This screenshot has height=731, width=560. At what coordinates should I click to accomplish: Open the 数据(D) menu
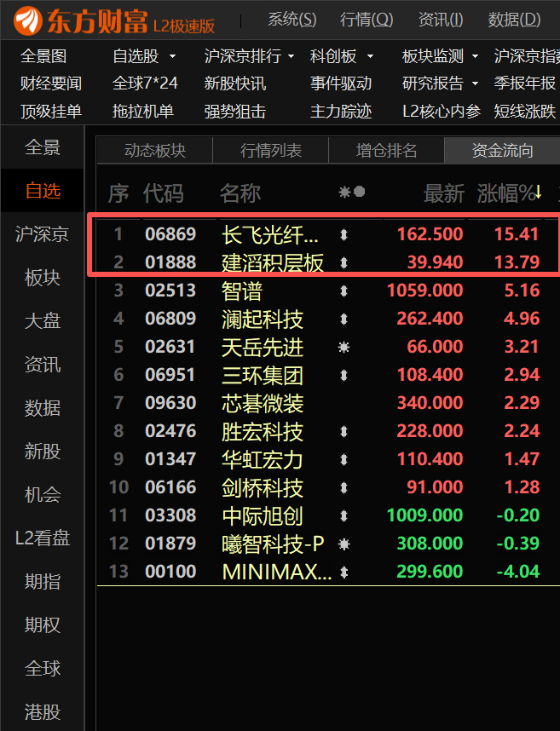(514, 20)
